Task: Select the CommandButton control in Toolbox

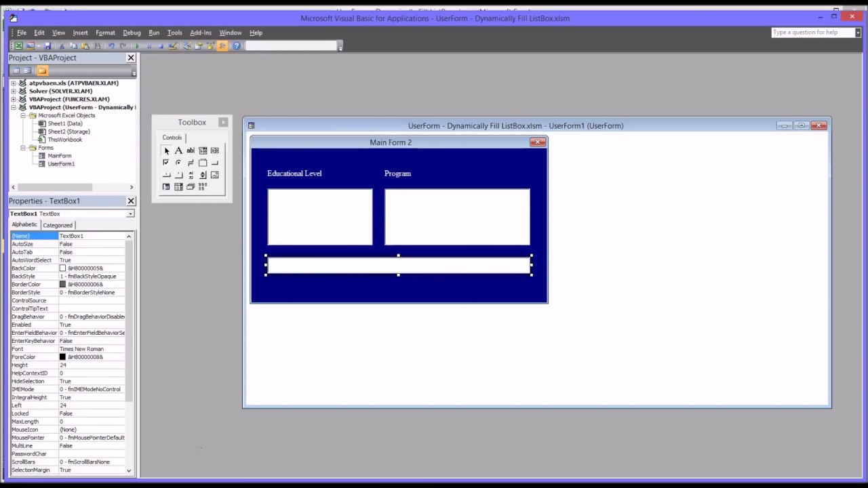Action: point(215,163)
